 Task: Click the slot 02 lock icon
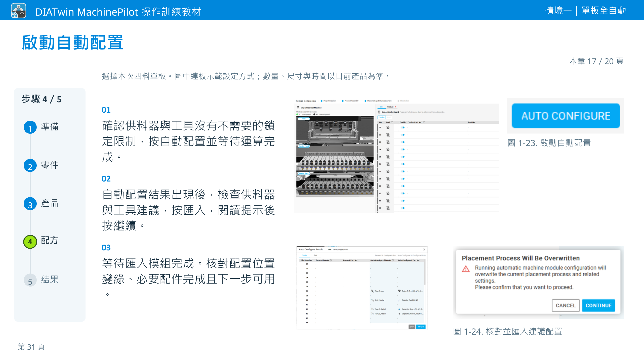click(388, 135)
